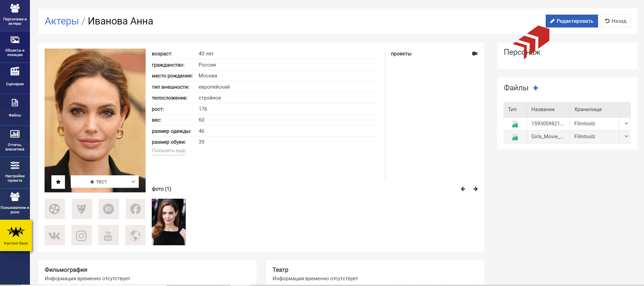Open file named 1593059821…
The height and width of the screenshot is (286, 644).
pyautogui.click(x=547, y=124)
